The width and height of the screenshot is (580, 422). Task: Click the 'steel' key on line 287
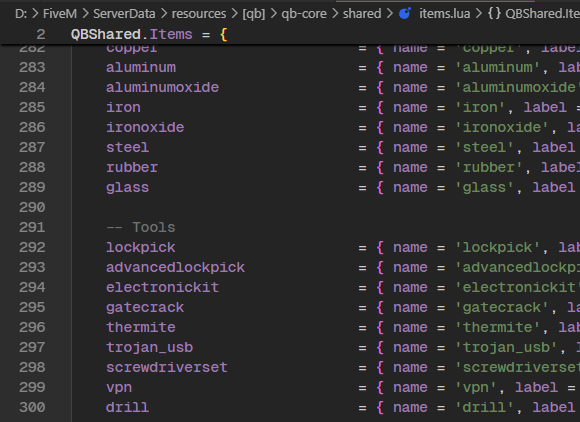[128, 147]
